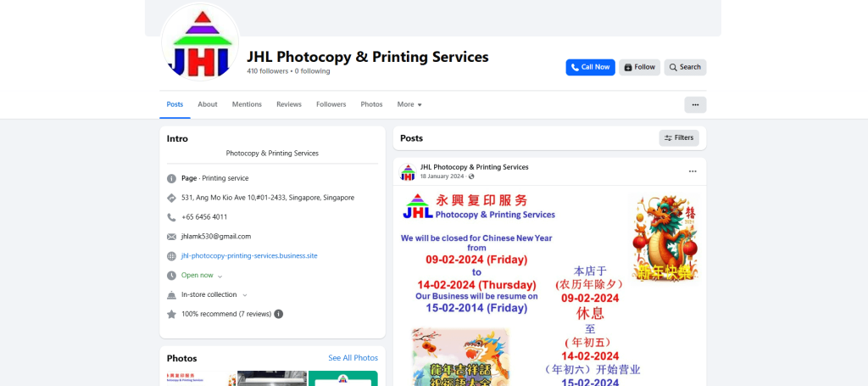868x386 pixels.
Task: Click 100% recommend (7 reviews)
Action: pos(226,314)
